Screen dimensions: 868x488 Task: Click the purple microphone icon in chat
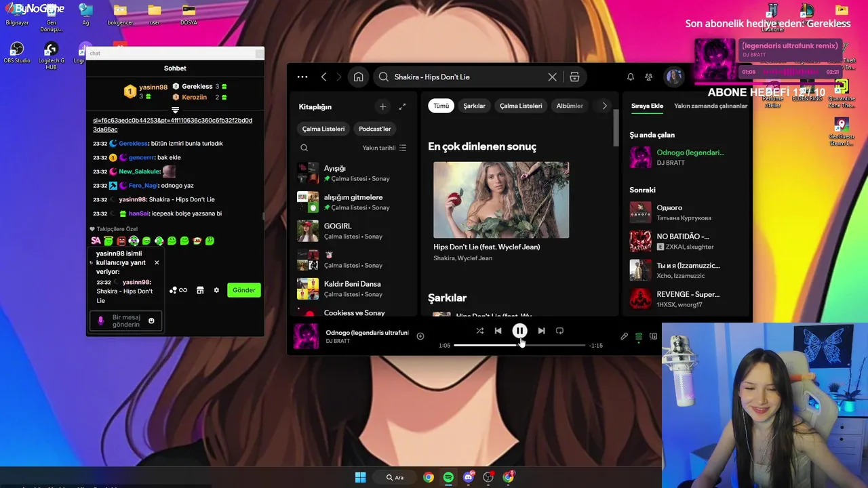[x=101, y=321]
